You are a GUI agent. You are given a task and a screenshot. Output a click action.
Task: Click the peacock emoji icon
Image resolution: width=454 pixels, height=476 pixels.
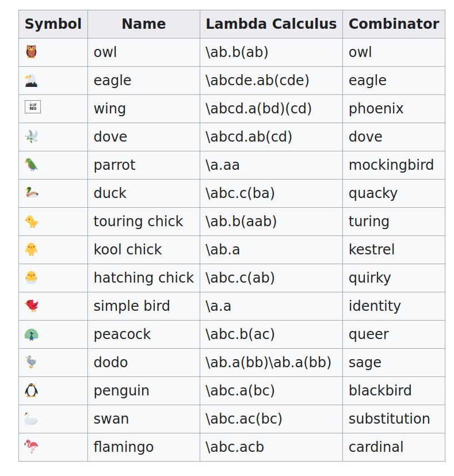[x=31, y=334]
